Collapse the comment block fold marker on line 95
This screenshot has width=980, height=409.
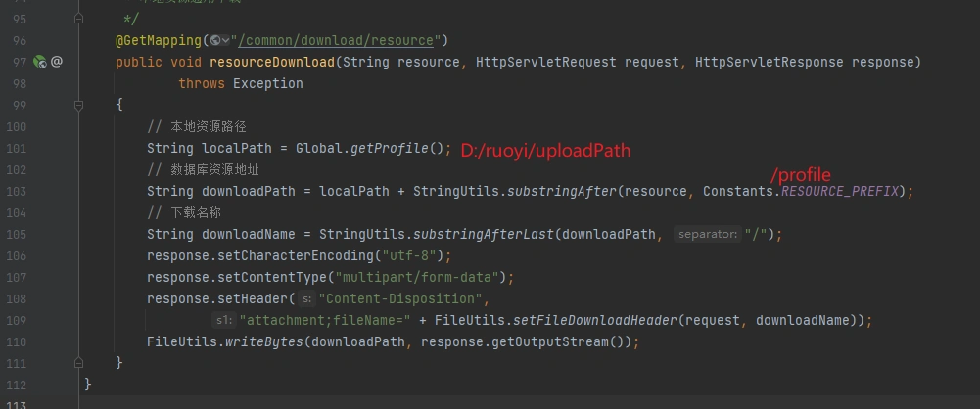tap(78, 20)
